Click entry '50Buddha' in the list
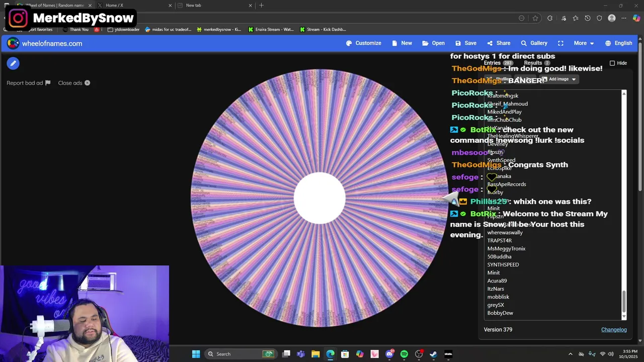This screenshot has width=644, height=362. [499, 256]
